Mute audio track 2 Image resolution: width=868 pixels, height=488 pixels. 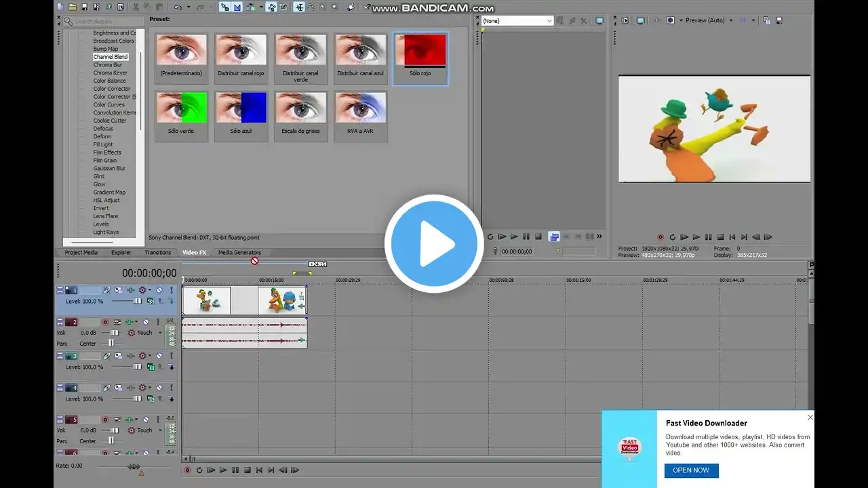pyautogui.click(x=146, y=322)
